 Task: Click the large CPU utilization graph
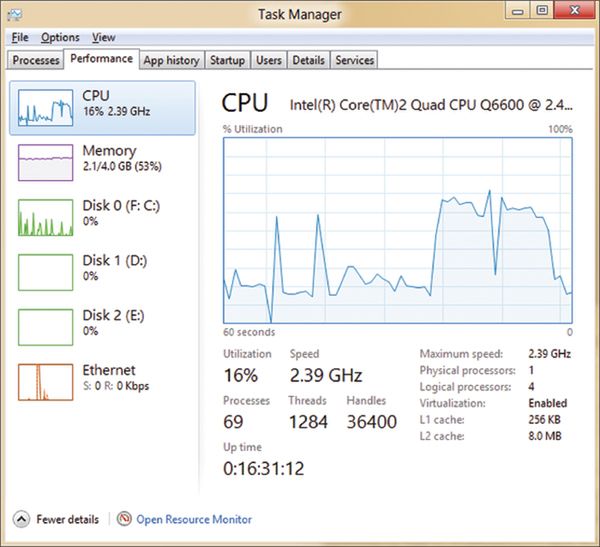point(398,230)
